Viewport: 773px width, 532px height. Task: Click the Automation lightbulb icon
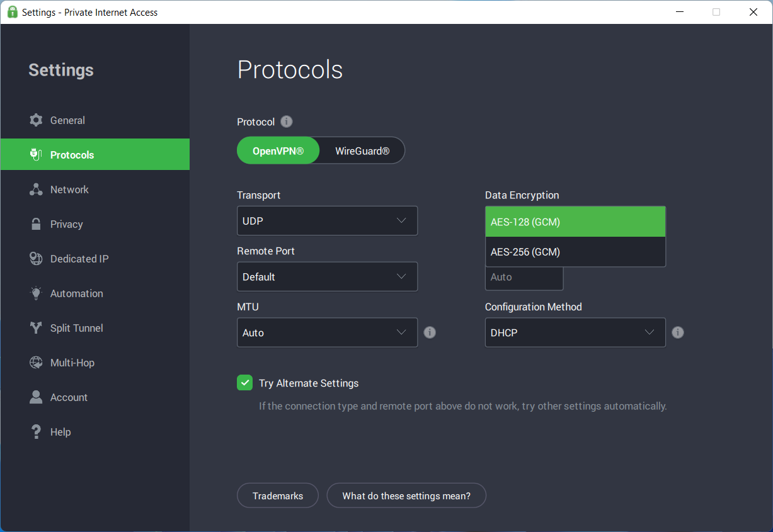coord(36,293)
